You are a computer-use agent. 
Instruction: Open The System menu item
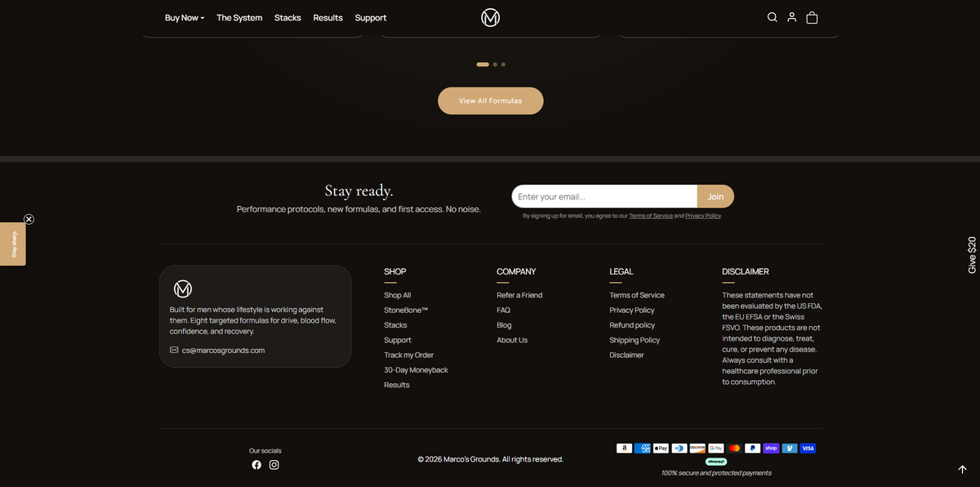pos(239,17)
